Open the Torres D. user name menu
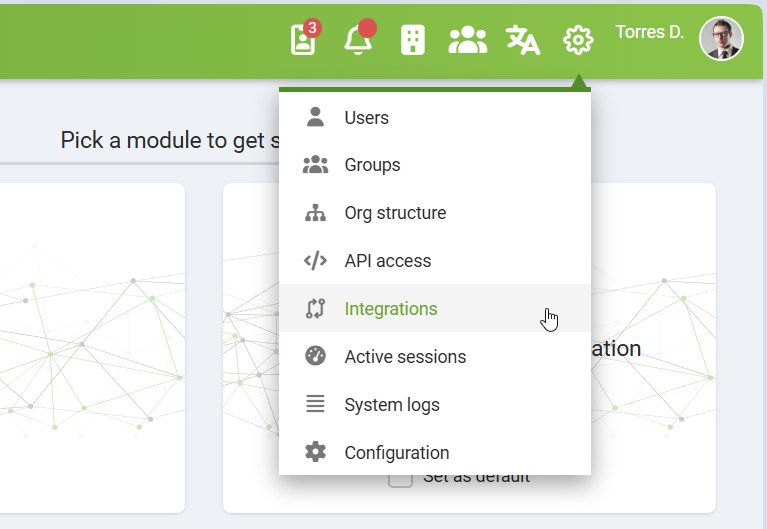The image size is (767, 529). coord(649,32)
